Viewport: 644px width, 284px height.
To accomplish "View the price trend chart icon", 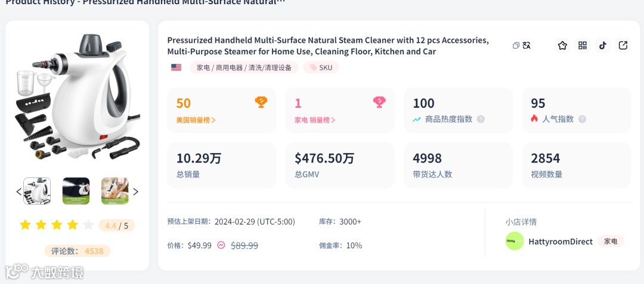I will 221,245.
